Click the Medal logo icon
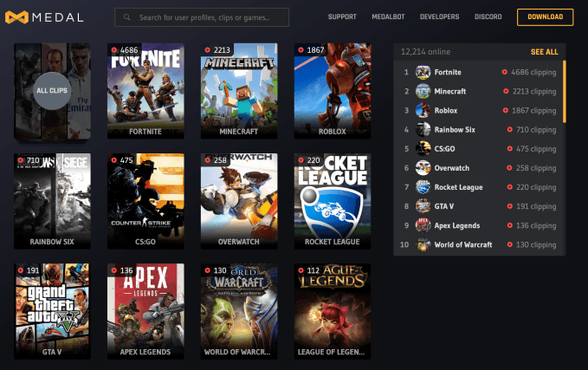588x370 pixels. 16,17
